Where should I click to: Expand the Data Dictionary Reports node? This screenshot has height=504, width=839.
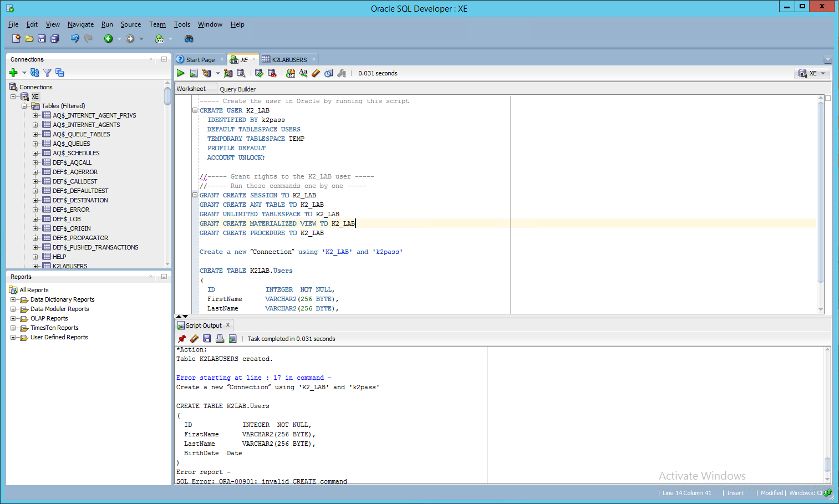click(x=13, y=299)
